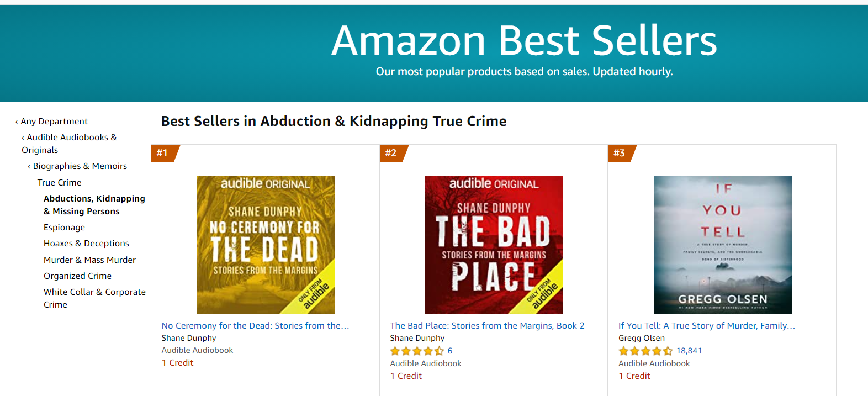Select True Crime category
The image size is (868, 396).
tap(59, 183)
